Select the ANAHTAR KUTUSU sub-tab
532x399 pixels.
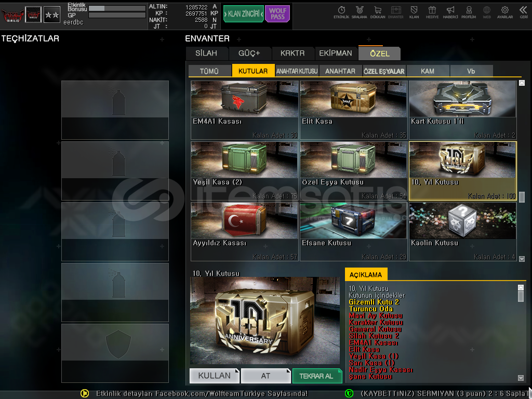point(297,71)
